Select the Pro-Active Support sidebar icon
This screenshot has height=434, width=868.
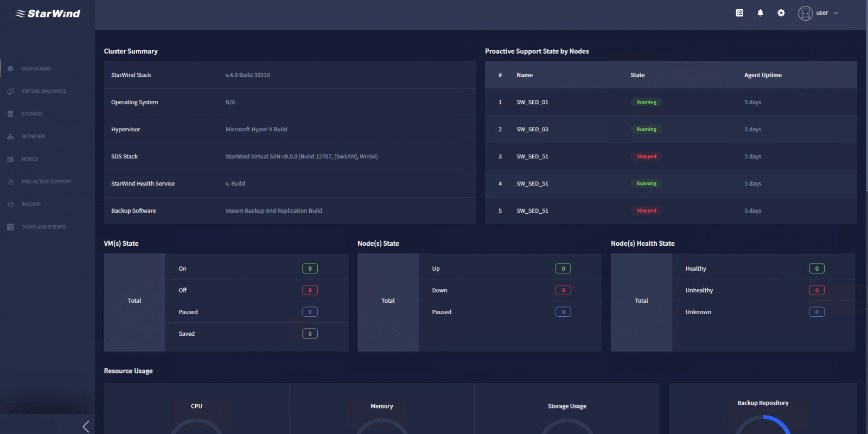click(x=10, y=182)
